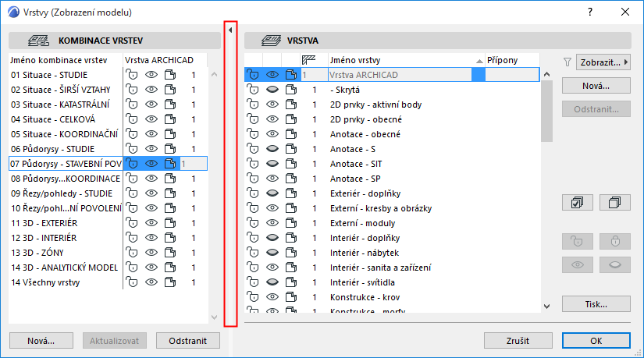The height and width of the screenshot is (358, 644).
Task: Click wireframe icon of Interiér - sanita a zařízení
Action: 291,268
